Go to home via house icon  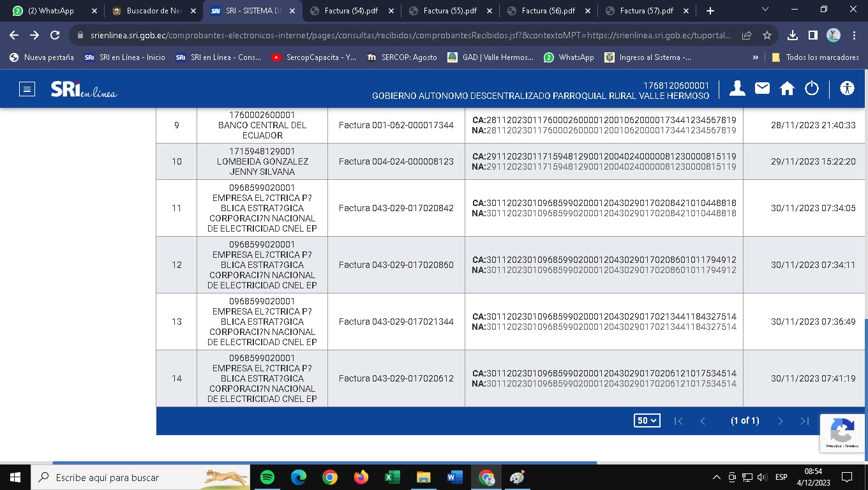point(787,89)
